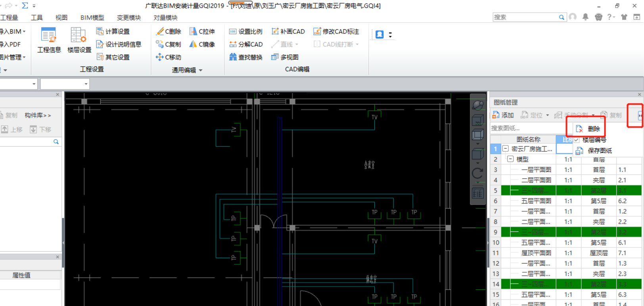Open 工程信息 project information
644x306 pixels.
49,40
